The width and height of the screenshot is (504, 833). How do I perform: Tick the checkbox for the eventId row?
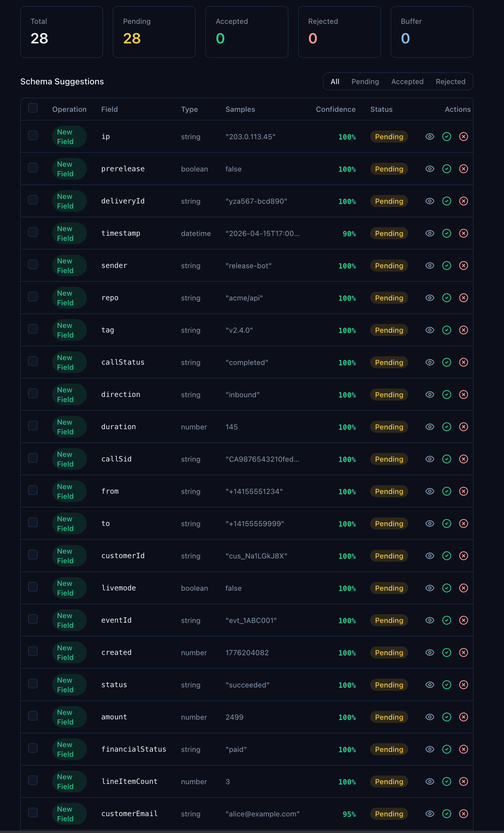[33, 619]
